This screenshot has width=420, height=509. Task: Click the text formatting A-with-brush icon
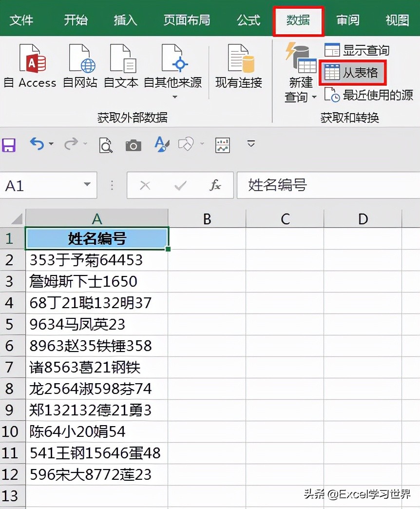click(x=161, y=144)
